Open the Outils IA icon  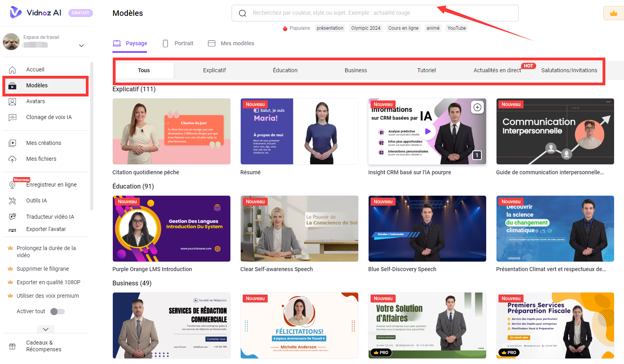click(x=12, y=201)
